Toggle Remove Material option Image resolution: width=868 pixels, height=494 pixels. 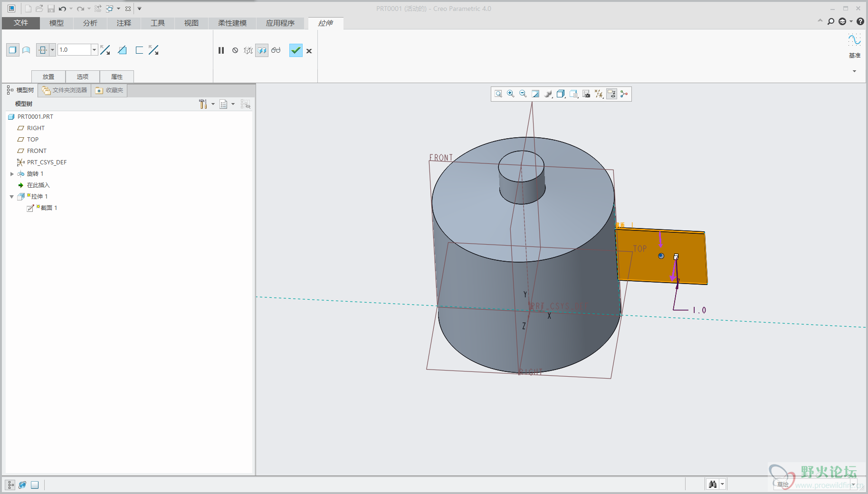click(x=123, y=50)
